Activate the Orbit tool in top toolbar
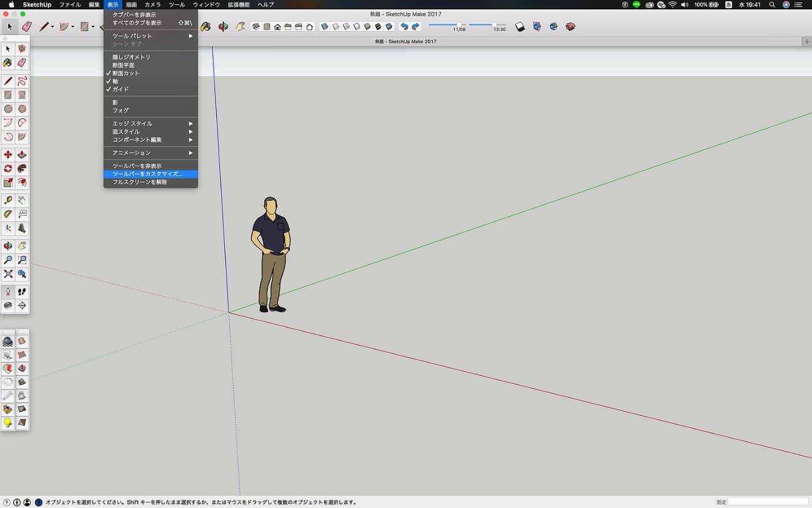This screenshot has width=812, height=508. [x=223, y=27]
